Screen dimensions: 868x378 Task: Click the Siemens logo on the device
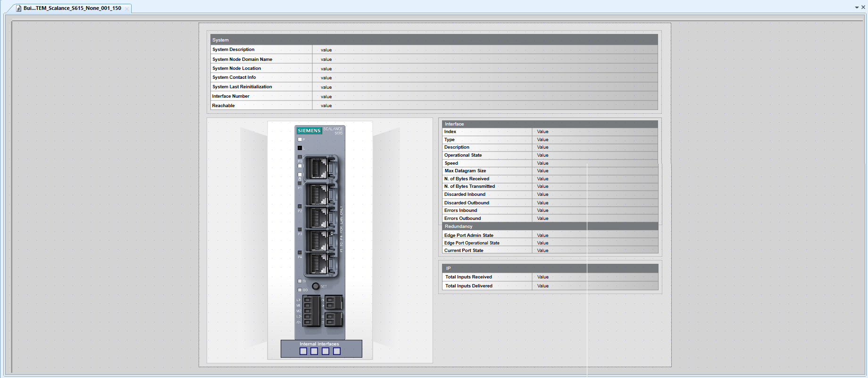[309, 131]
